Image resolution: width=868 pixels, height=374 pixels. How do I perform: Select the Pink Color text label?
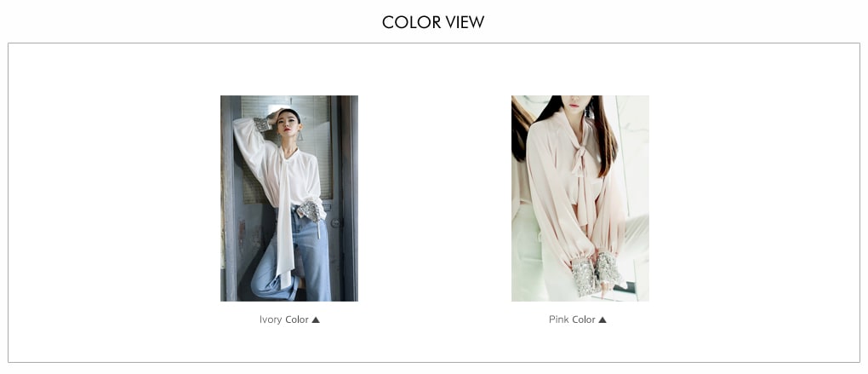point(572,319)
